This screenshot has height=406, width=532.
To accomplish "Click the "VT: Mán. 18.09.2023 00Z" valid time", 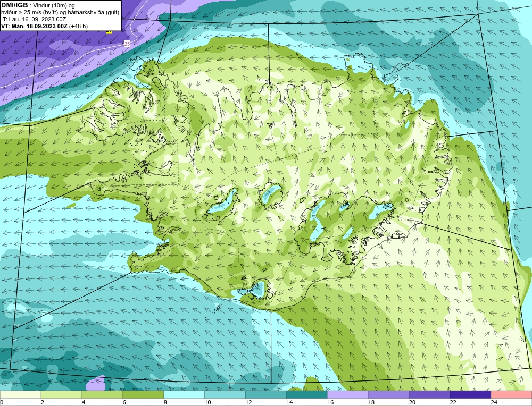I will (x=34, y=26).
